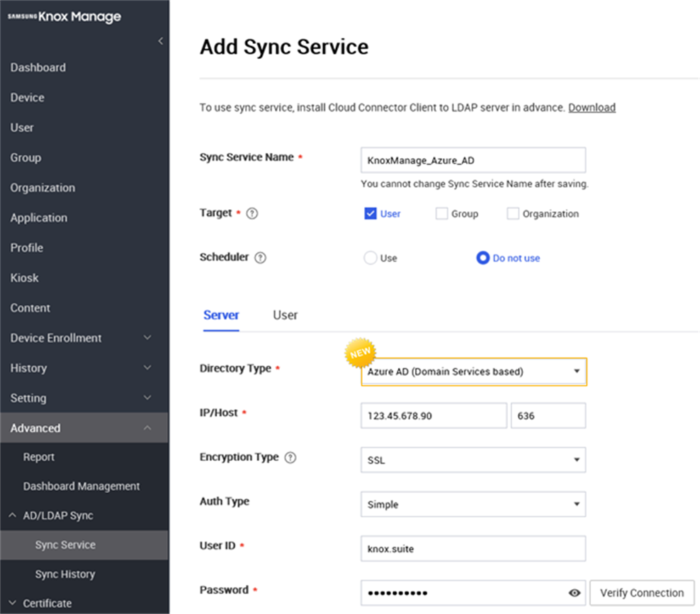
Task: Click the User ID input field
Action: coord(473,549)
